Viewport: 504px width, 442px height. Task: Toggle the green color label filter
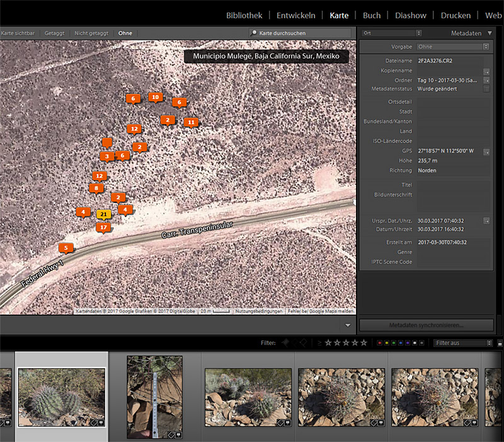pyautogui.click(x=395, y=343)
